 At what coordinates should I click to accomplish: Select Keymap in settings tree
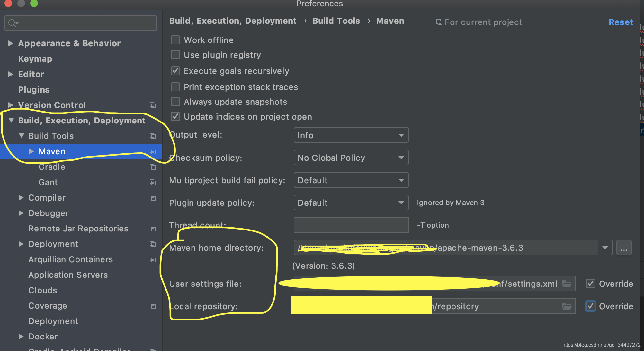point(35,59)
